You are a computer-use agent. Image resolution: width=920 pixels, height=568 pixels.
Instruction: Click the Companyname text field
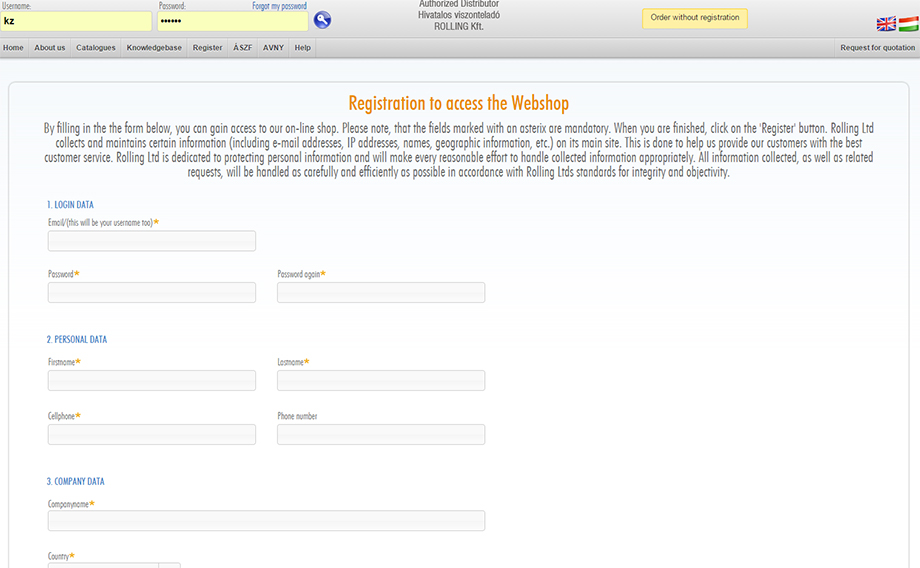[x=266, y=521]
